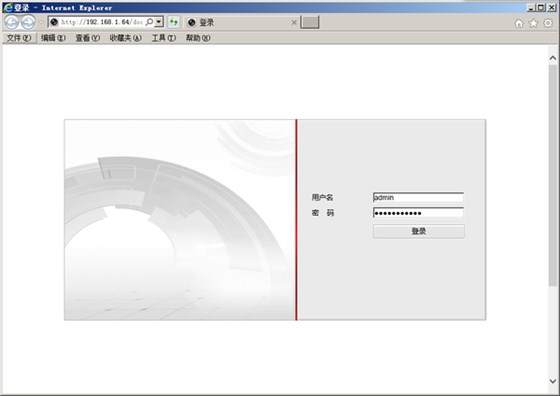560x396 pixels.
Task: Click the 用户名 field containing admin
Action: (x=418, y=197)
